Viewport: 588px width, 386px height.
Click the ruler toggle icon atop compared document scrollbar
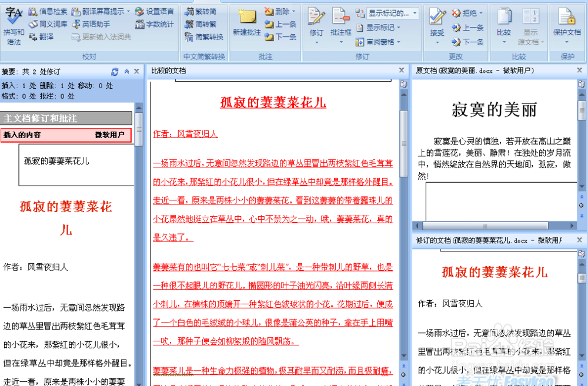[403, 85]
